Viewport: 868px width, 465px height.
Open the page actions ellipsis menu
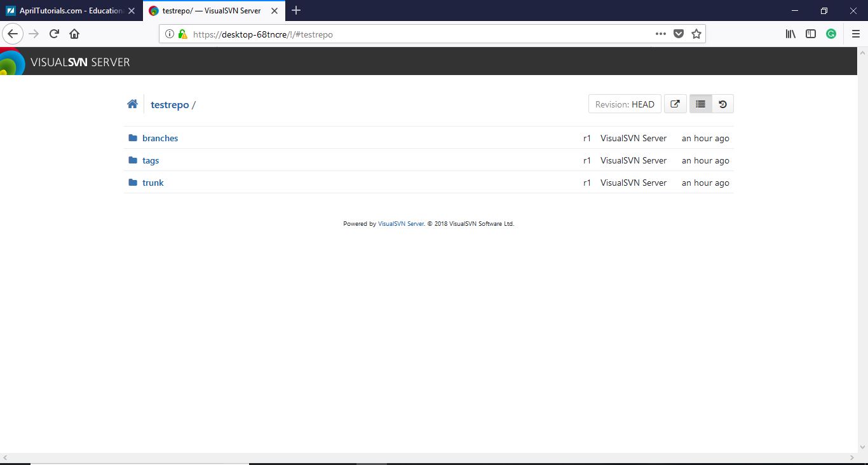click(660, 34)
